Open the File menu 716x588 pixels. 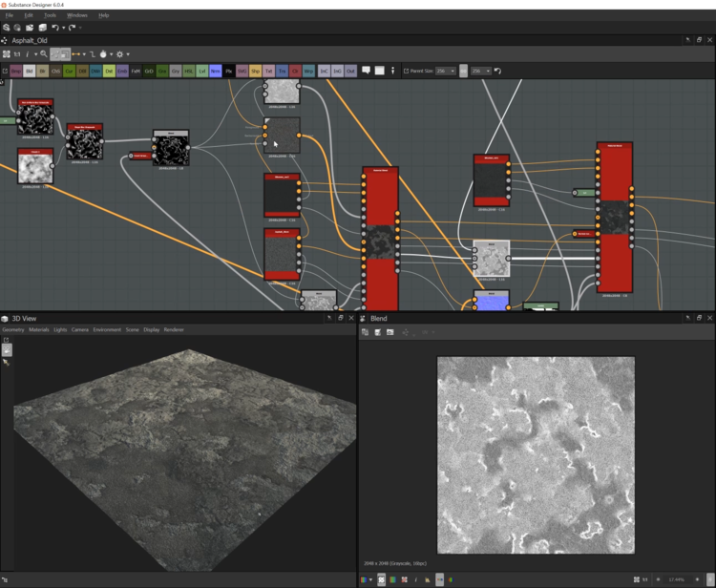tap(9, 15)
